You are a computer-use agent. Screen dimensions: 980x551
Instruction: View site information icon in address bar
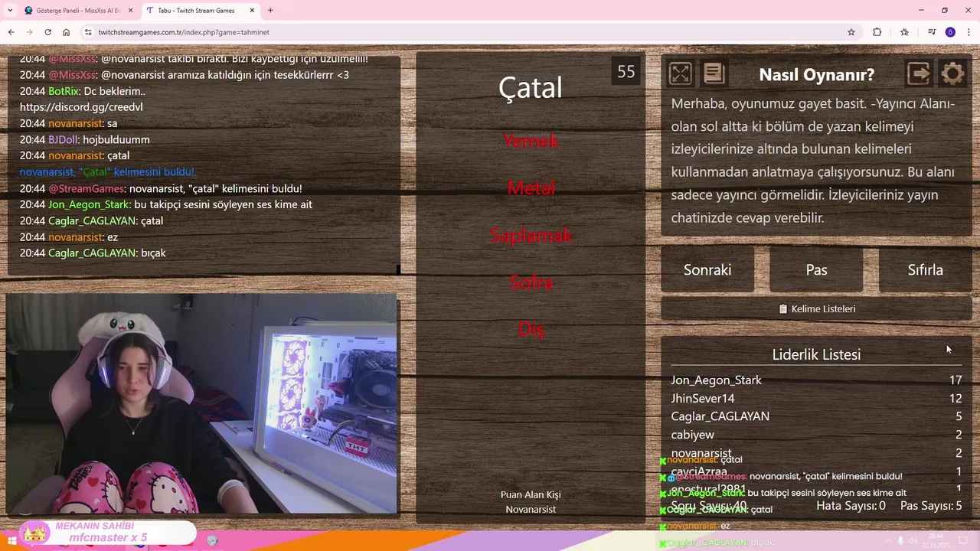pyautogui.click(x=88, y=32)
